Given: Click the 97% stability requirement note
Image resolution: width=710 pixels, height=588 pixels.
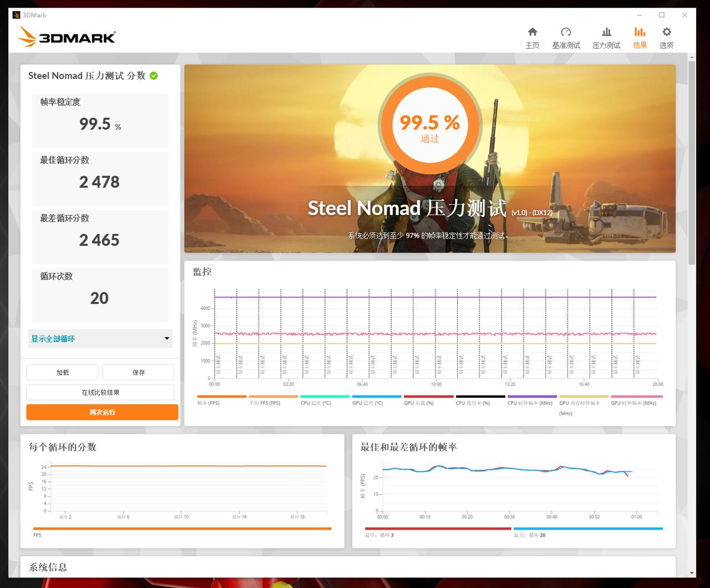Looking at the screenshot, I should (x=428, y=235).
